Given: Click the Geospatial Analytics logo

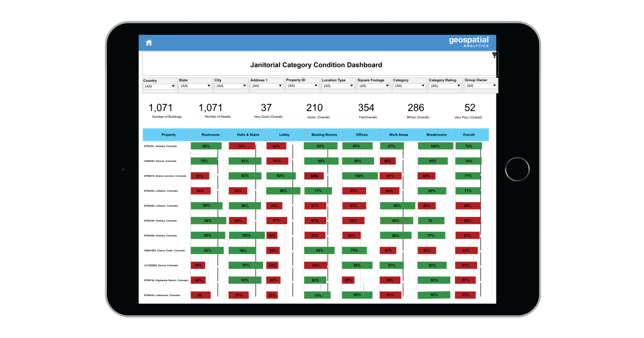Looking at the screenshot, I should click(x=470, y=42).
